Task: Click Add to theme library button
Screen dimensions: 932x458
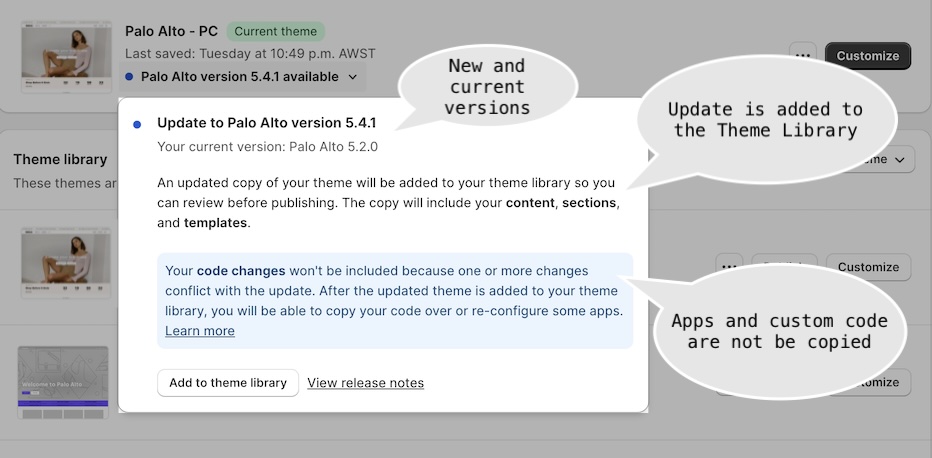Action: click(228, 383)
